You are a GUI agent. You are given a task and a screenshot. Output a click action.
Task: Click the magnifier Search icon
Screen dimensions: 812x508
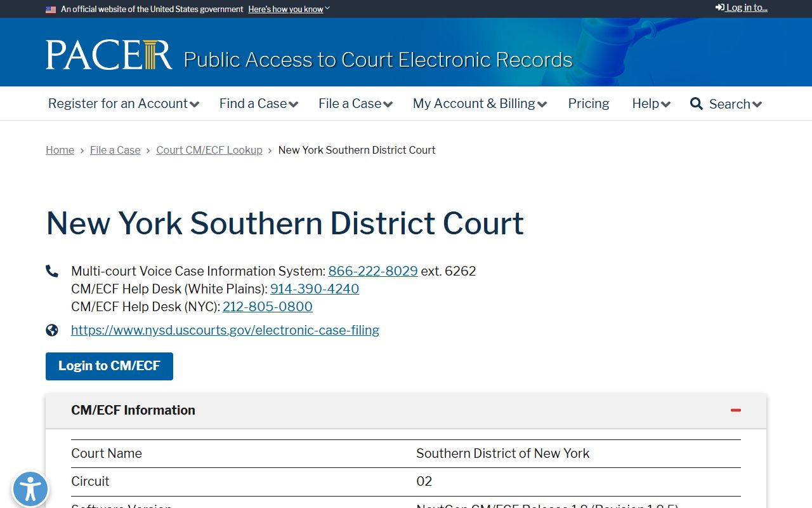(697, 104)
